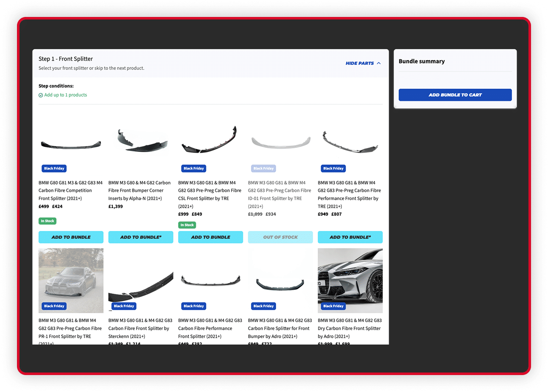Click In Stock badge under CSL splitter
The width and height of the screenshot is (548, 392).
point(187,225)
